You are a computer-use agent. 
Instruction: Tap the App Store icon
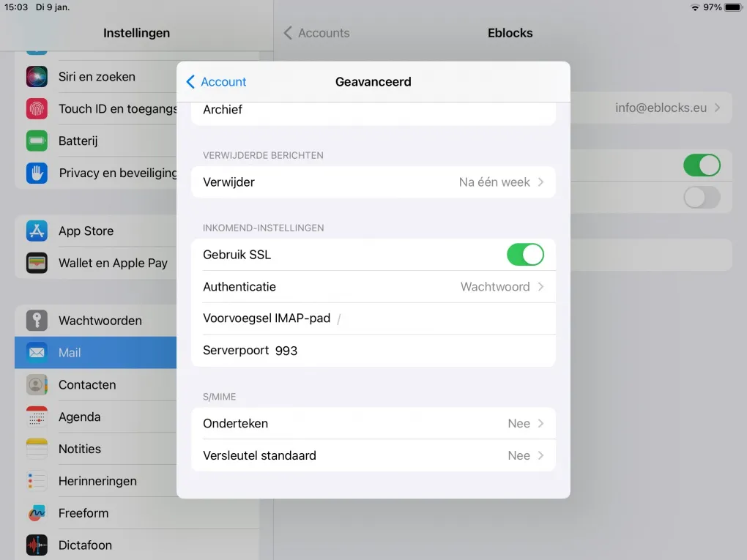(x=37, y=231)
